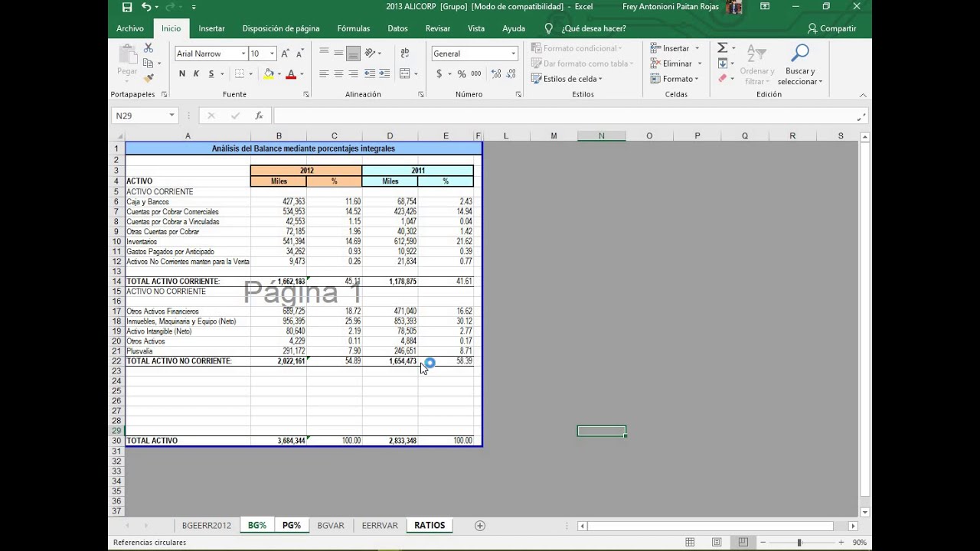Viewport: 980px width, 551px height.
Task: Switch to the Insertar ribbon tab
Action: pos(211,28)
